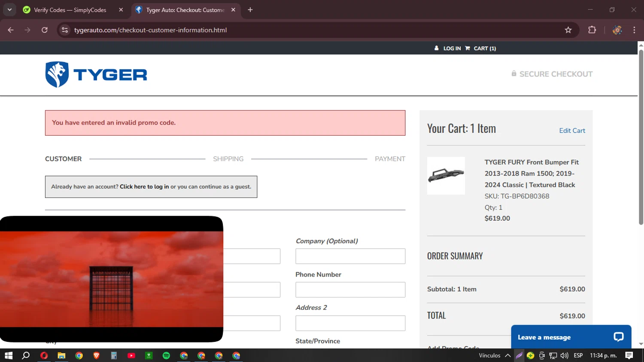This screenshot has width=644, height=362.
Task: Close the Verify Codes — SimplyCodes tab
Action: pos(121,10)
